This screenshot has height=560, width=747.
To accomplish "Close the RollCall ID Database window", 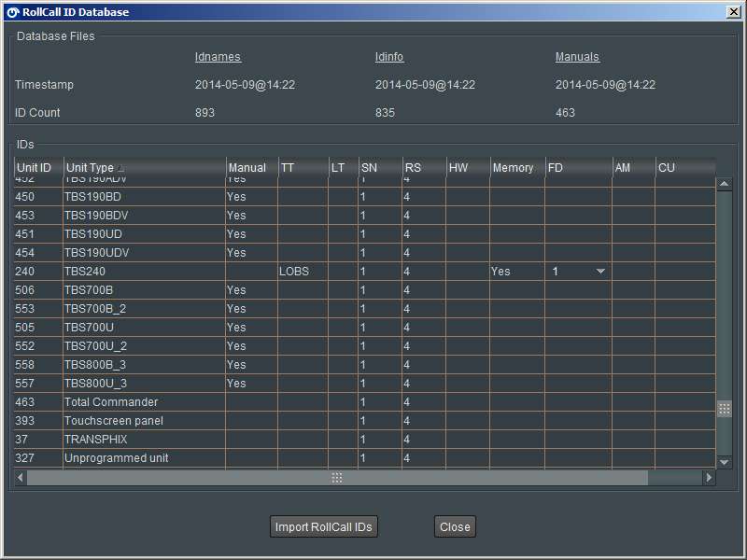I will coord(734,12).
